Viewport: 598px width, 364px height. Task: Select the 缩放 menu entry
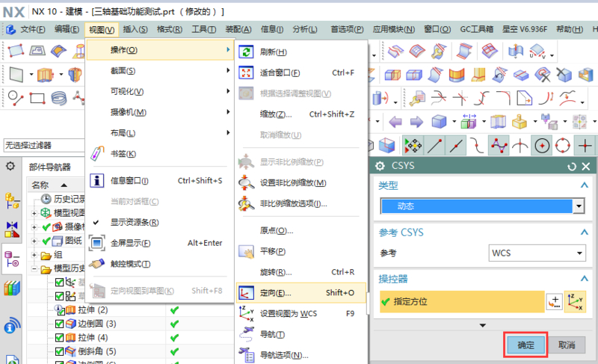click(x=301, y=114)
